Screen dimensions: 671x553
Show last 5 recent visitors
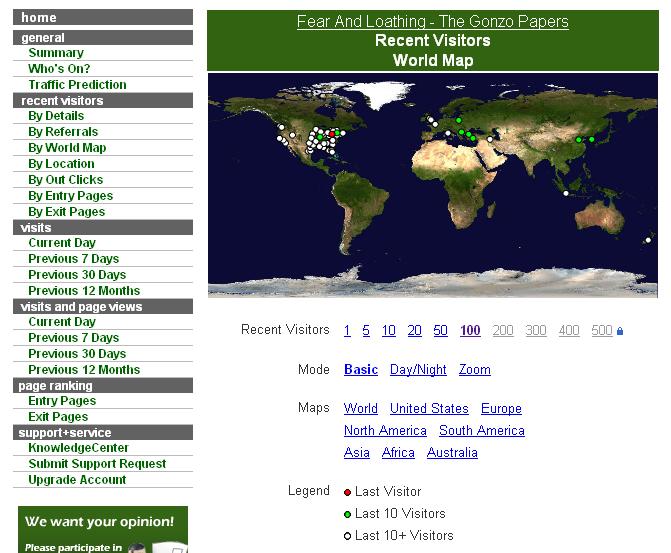(x=366, y=330)
